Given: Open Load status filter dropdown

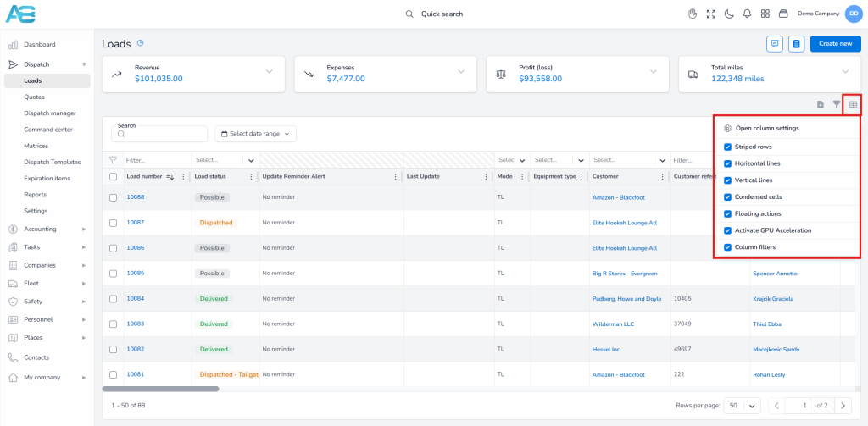Looking at the screenshot, I should tap(251, 160).
